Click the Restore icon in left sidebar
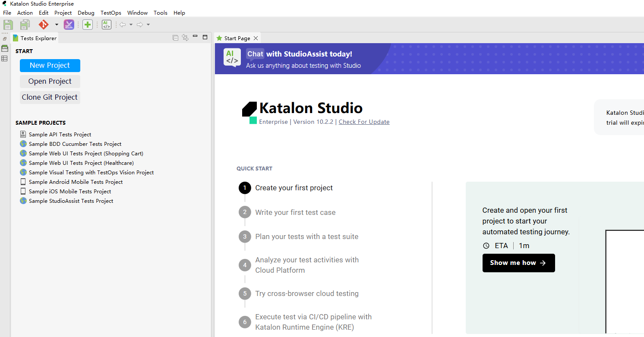The width and height of the screenshot is (644, 337). point(5,39)
